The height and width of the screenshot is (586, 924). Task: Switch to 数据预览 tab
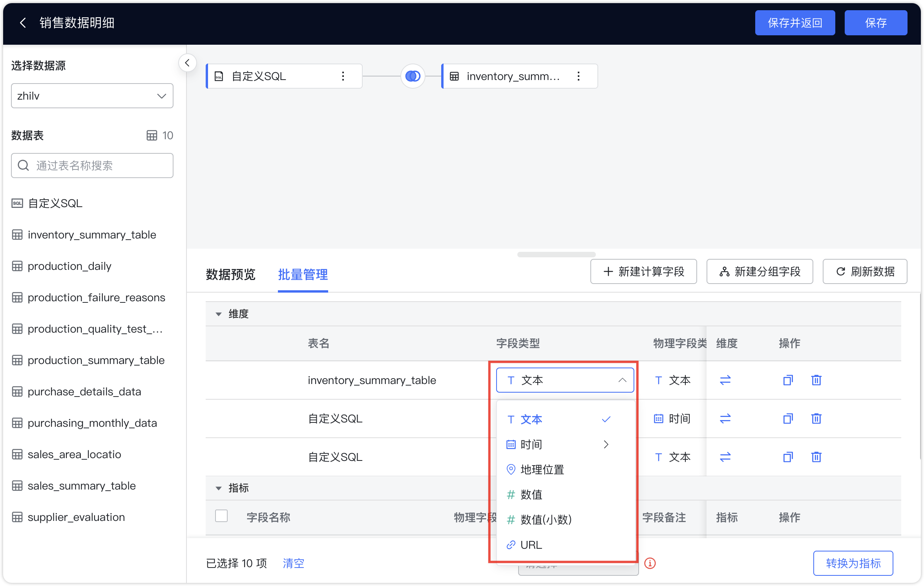[230, 274]
